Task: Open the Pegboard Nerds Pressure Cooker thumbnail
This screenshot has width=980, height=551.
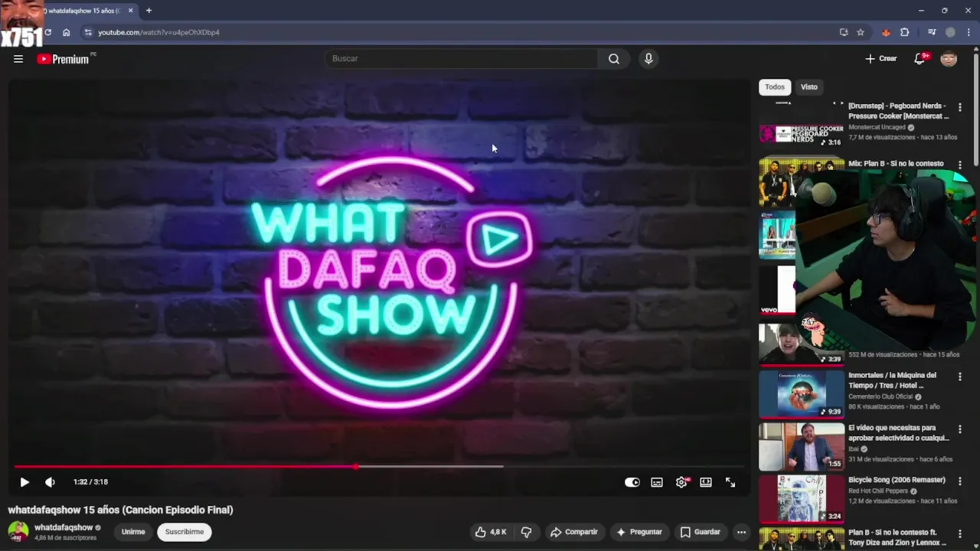Action: click(802, 124)
